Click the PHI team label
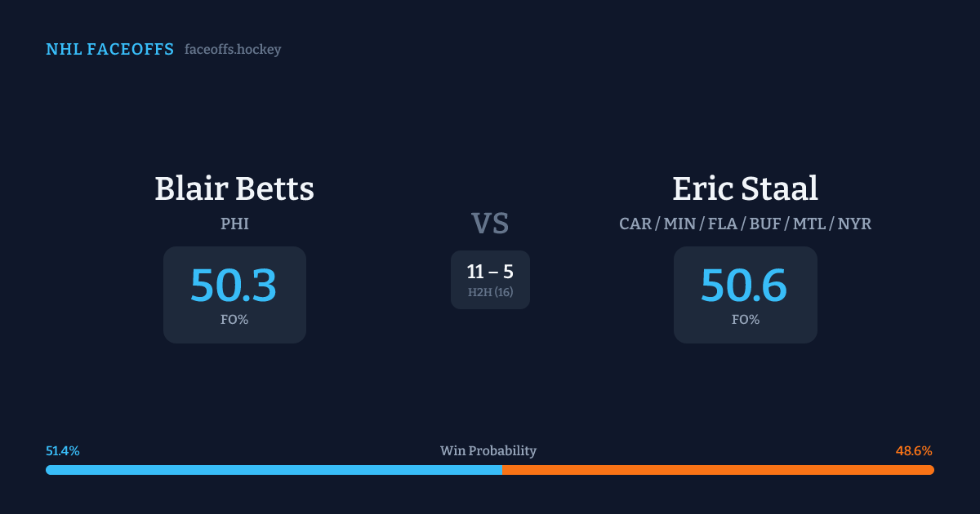Screen dimensions: 980x514 pos(234,224)
